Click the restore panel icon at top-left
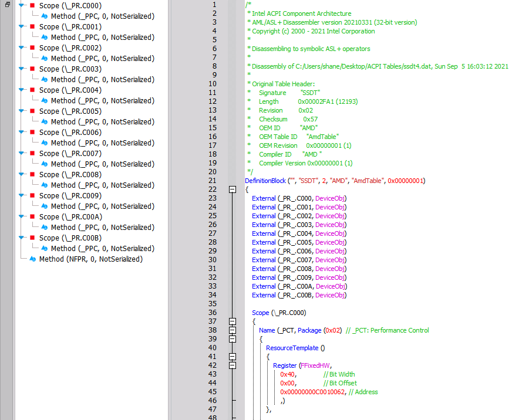 coord(7,4)
